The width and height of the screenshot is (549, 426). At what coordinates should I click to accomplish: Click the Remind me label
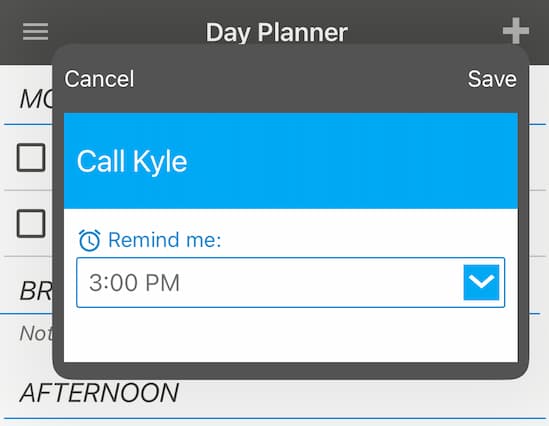coord(165,240)
